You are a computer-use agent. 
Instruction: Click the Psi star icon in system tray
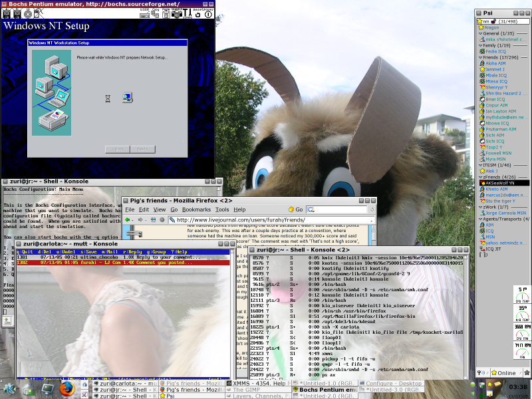(x=490, y=384)
